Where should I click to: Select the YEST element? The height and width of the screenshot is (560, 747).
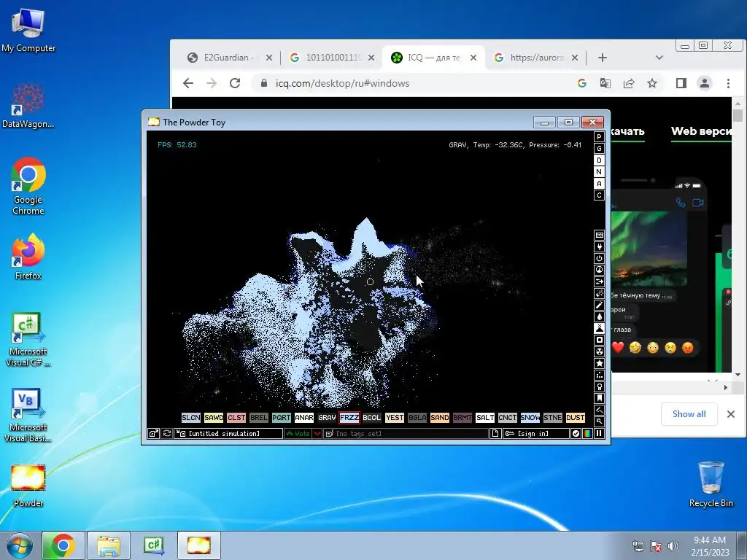coord(395,418)
